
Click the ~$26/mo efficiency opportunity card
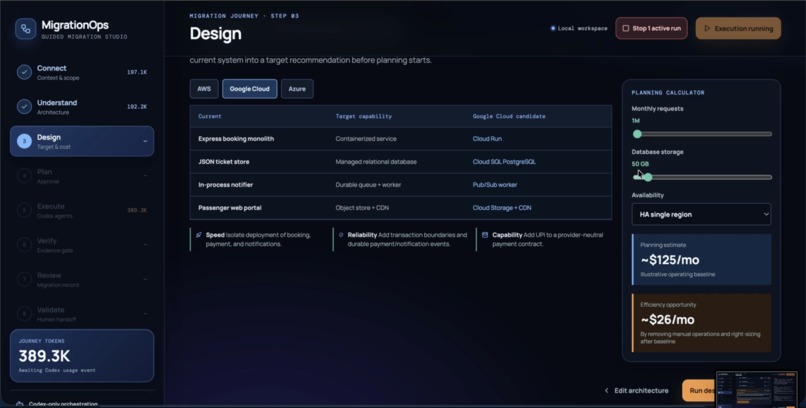[701, 323]
